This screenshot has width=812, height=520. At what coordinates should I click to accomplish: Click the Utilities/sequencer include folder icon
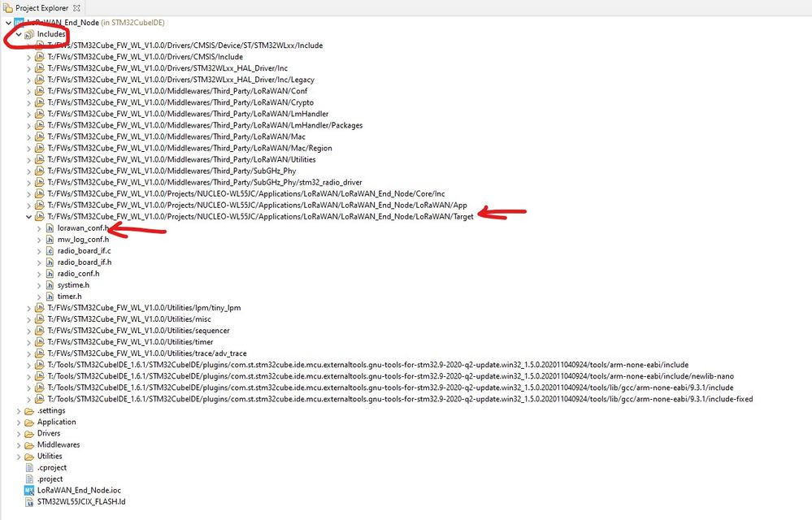point(39,331)
